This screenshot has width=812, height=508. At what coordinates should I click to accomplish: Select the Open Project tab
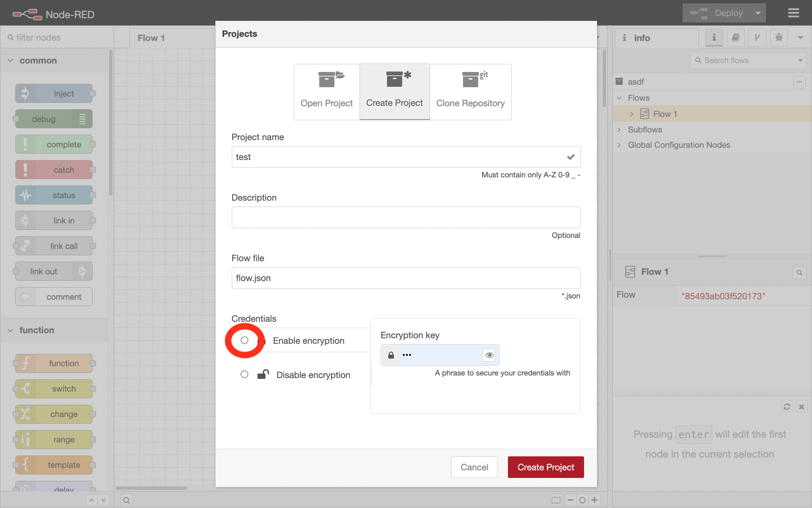[326, 92]
